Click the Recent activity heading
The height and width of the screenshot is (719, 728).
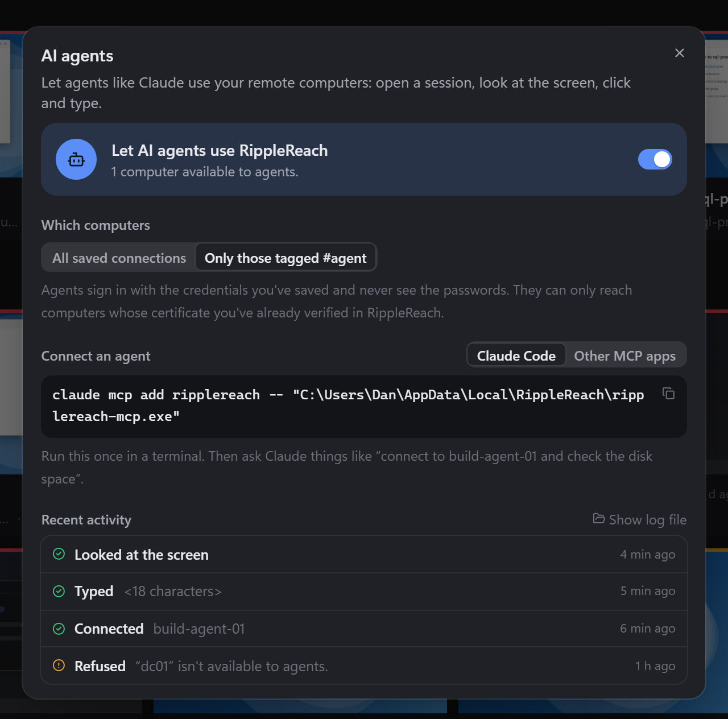pyautogui.click(x=86, y=520)
